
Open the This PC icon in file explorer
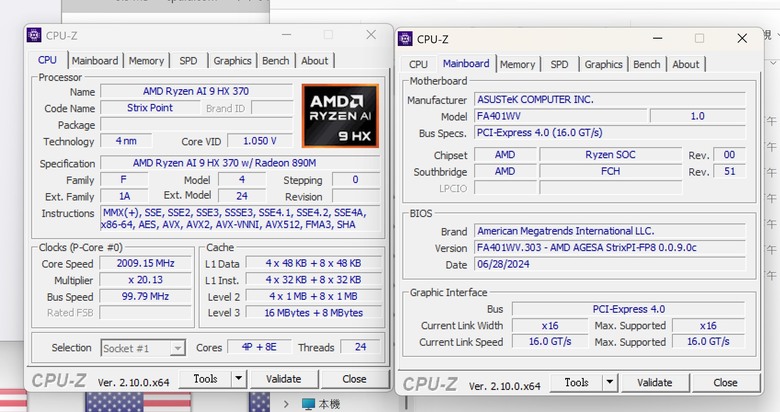308,404
